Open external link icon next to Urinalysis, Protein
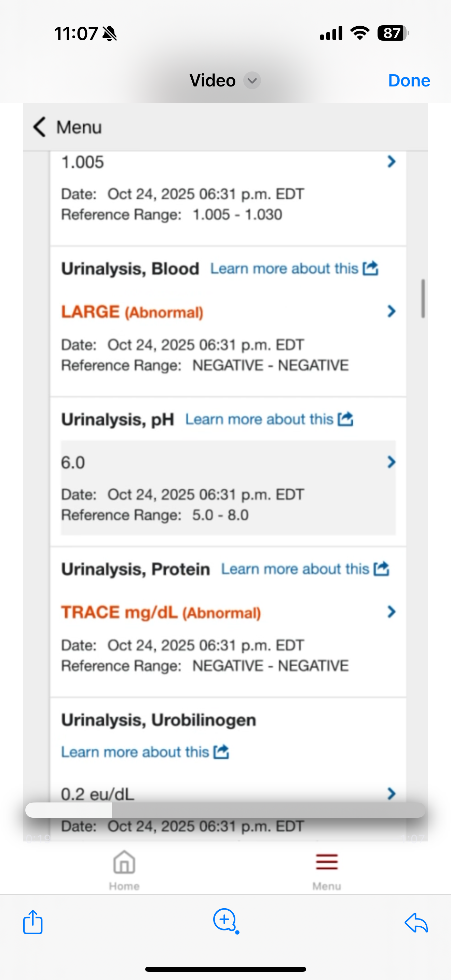This screenshot has height=980, width=451. click(x=381, y=569)
